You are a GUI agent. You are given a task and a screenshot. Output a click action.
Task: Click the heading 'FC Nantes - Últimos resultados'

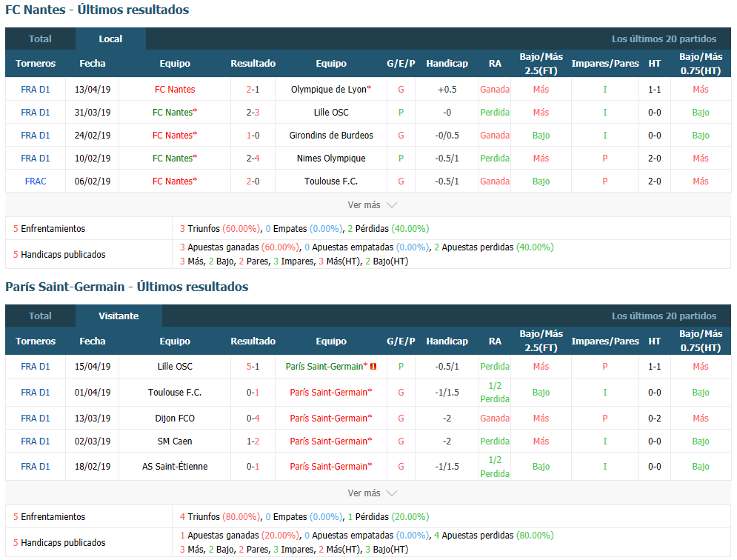coord(97,10)
